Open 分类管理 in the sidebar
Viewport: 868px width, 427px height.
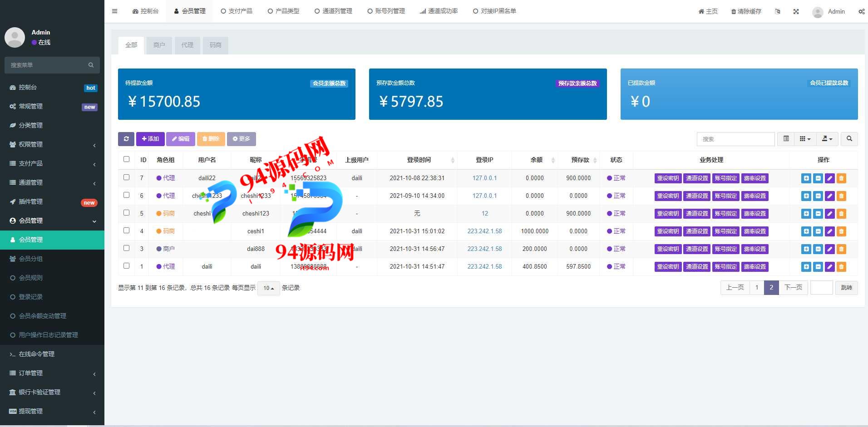pos(52,125)
